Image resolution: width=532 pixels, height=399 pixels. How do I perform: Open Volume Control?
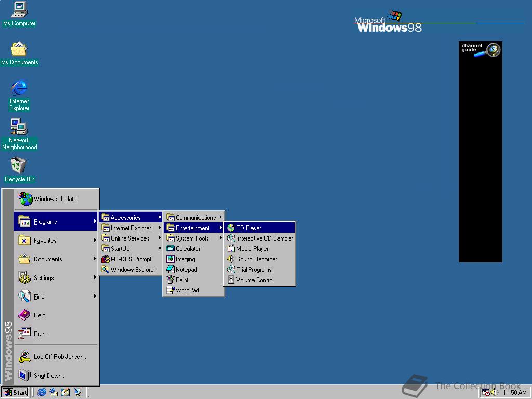pyautogui.click(x=260, y=280)
